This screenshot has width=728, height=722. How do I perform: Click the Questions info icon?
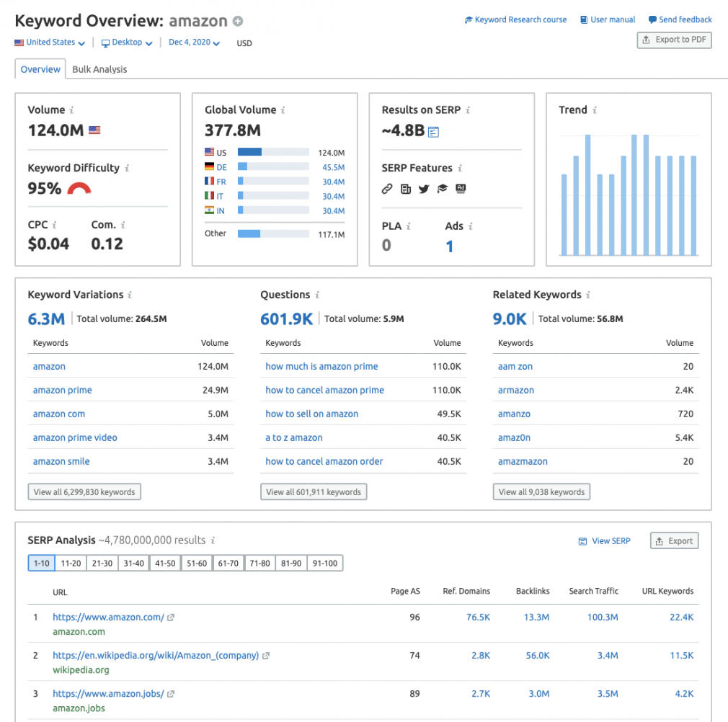pyautogui.click(x=317, y=295)
